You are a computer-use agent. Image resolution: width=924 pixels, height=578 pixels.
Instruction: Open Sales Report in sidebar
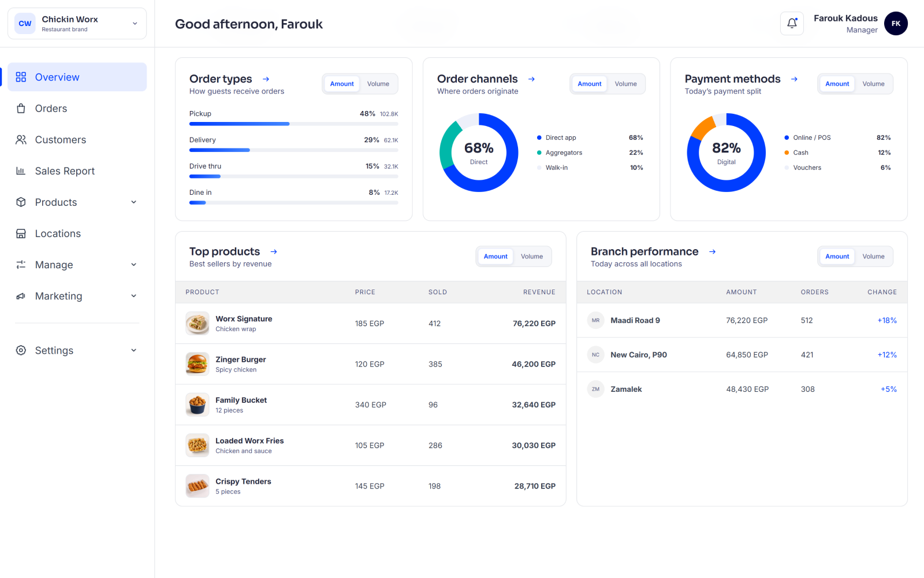77,171
